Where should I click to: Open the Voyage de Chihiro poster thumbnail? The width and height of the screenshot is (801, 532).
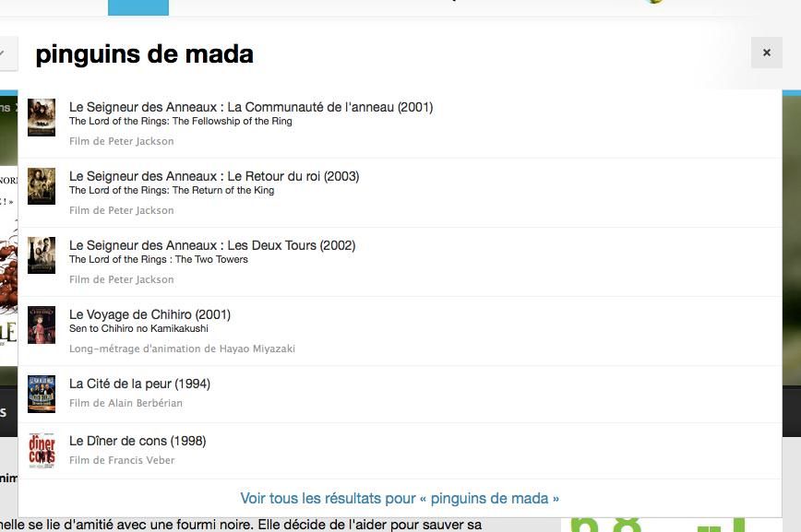coord(42,325)
